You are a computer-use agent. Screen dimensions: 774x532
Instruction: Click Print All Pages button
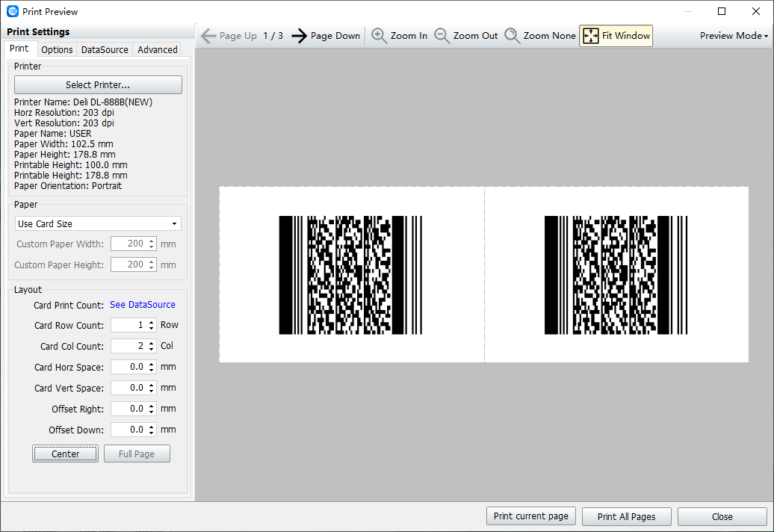click(626, 516)
